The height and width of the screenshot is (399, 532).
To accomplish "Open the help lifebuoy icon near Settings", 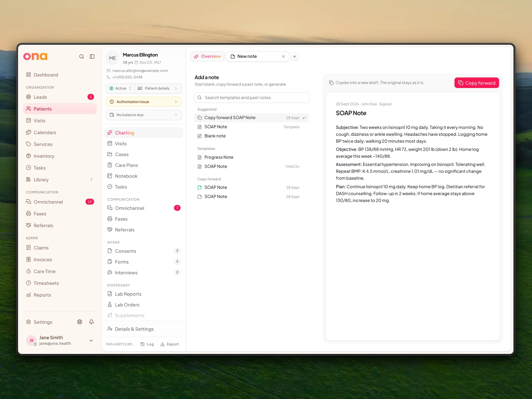I will point(80,322).
